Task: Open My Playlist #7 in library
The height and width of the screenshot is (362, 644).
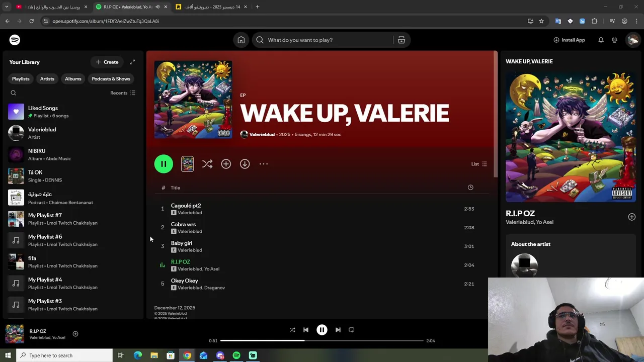Action: [x=73, y=219]
